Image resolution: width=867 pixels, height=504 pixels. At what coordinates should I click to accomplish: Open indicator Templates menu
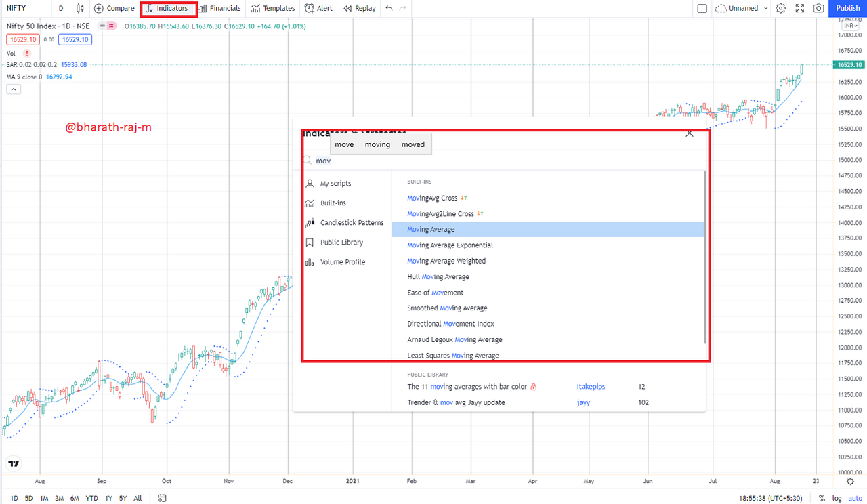click(273, 8)
